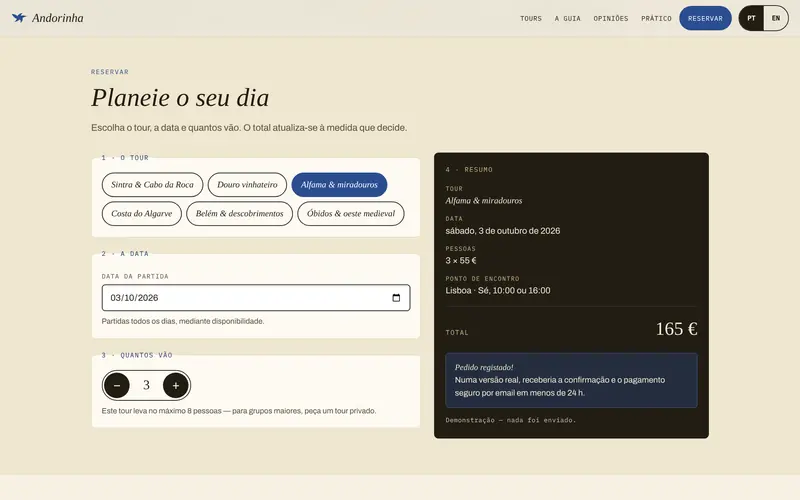Image resolution: width=800 pixels, height=500 pixels.
Task: Click the Andorinha brand name
Action: point(58,18)
